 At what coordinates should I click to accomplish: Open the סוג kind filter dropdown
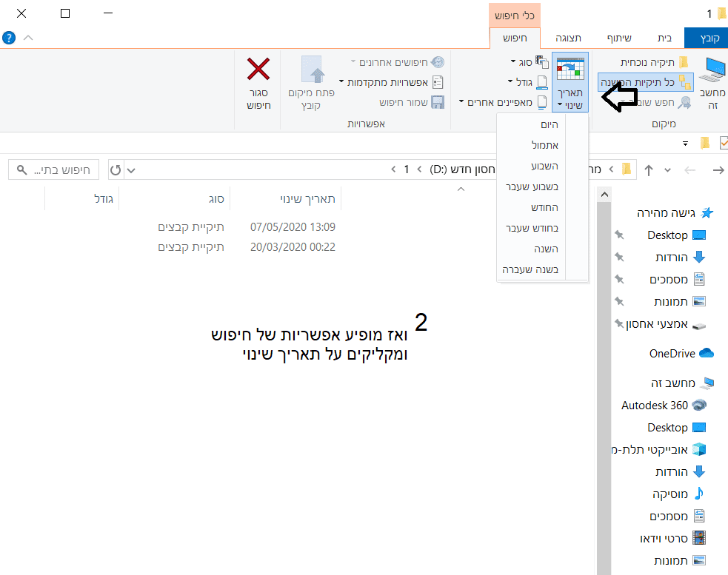pyautogui.click(x=530, y=62)
